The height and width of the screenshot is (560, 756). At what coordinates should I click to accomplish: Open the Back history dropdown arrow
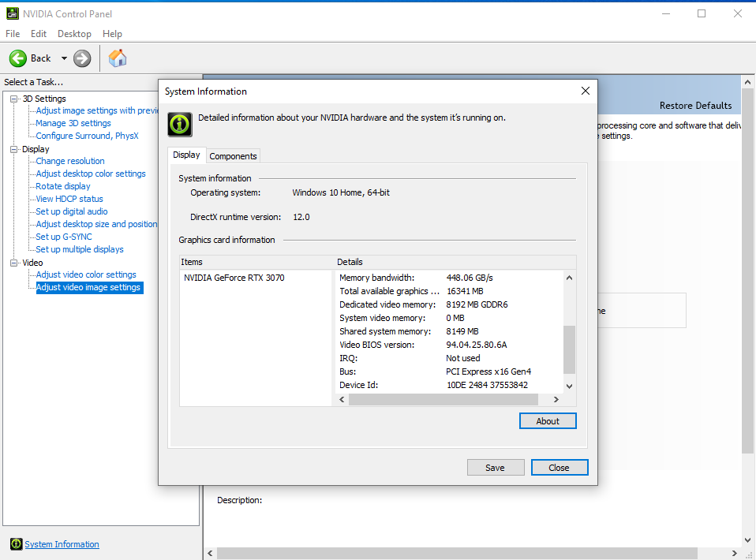click(64, 58)
